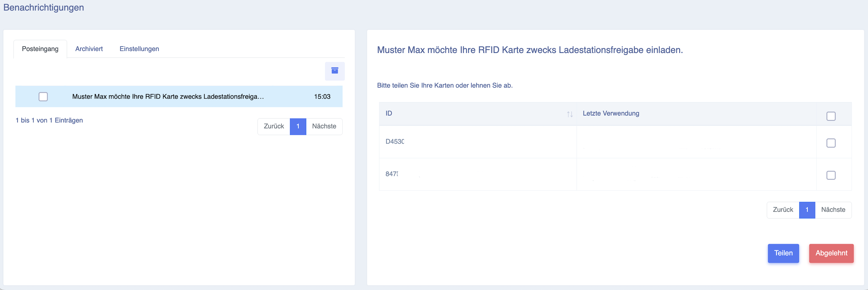Image resolution: width=868 pixels, height=290 pixels.
Task: Click the red Abgelehnt button
Action: pyautogui.click(x=831, y=253)
